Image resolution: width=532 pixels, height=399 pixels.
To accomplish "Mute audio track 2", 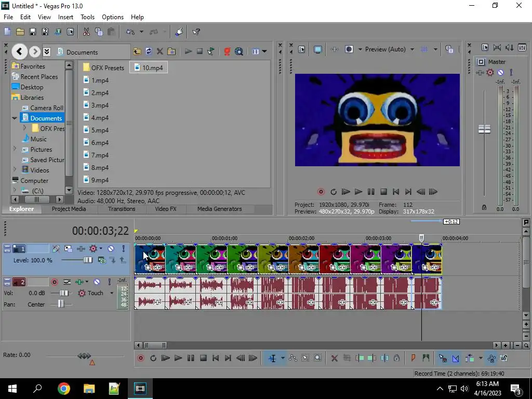I will (97, 282).
